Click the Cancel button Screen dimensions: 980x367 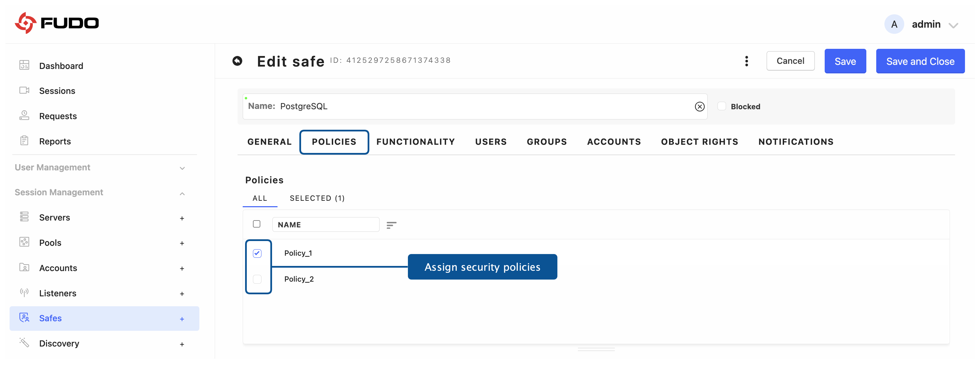pos(790,61)
